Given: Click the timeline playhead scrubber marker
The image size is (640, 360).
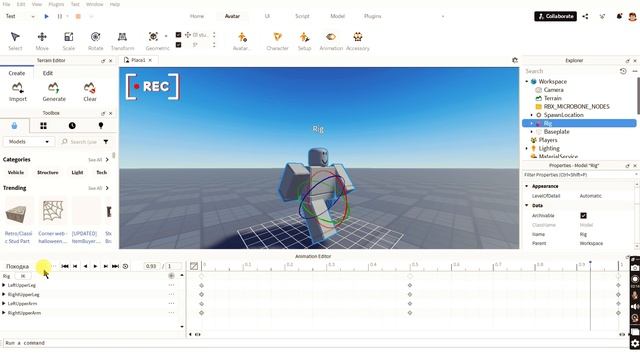Looking at the screenshot, I should [x=590, y=263].
